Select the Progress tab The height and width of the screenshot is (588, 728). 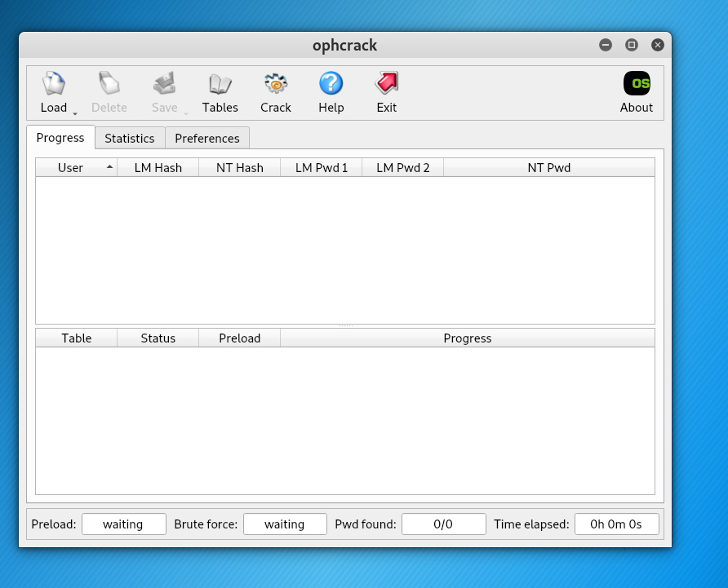tap(60, 137)
